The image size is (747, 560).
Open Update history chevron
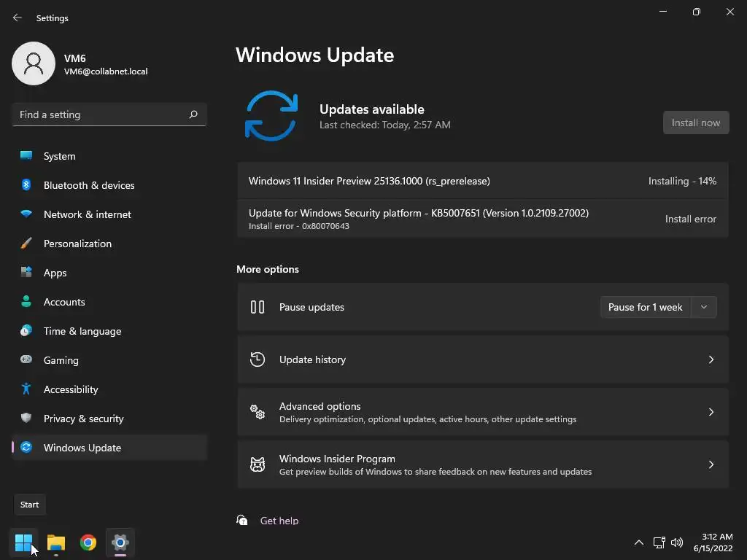(x=711, y=359)
